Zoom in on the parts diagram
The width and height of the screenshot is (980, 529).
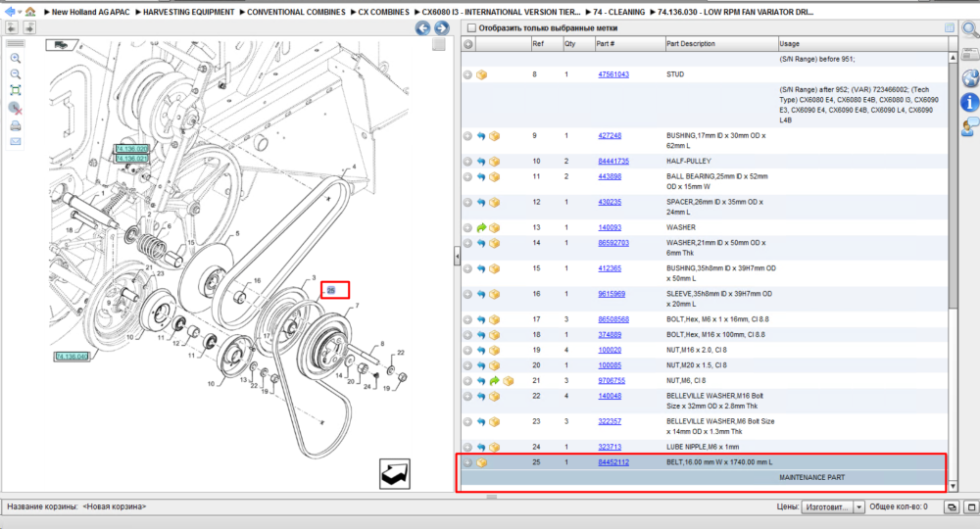click(16, 58)
